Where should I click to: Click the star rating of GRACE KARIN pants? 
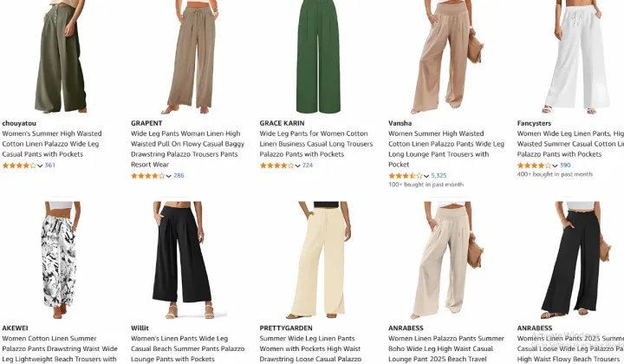pos(277,166)
